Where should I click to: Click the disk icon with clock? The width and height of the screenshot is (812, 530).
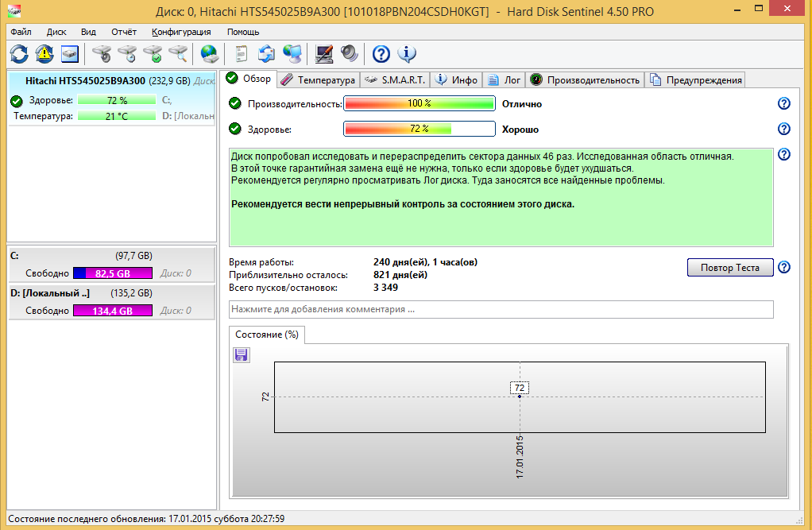[127, 54]
